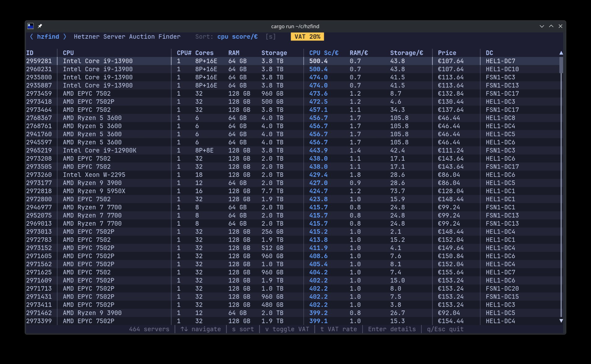The image size is (591, 364).
Task: Click the 73.7 Storage/€ cell
Action: tap(397, 191)
